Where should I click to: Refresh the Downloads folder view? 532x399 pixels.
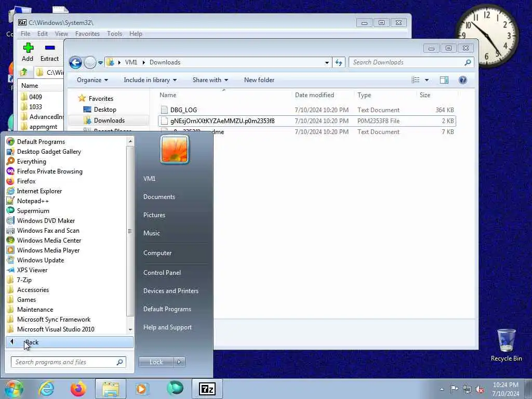[x=339, y=62]
